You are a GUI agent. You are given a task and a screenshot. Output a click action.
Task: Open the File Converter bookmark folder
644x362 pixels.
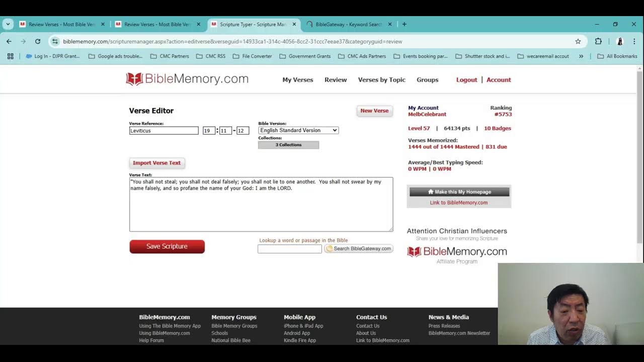tap(252, 56)
